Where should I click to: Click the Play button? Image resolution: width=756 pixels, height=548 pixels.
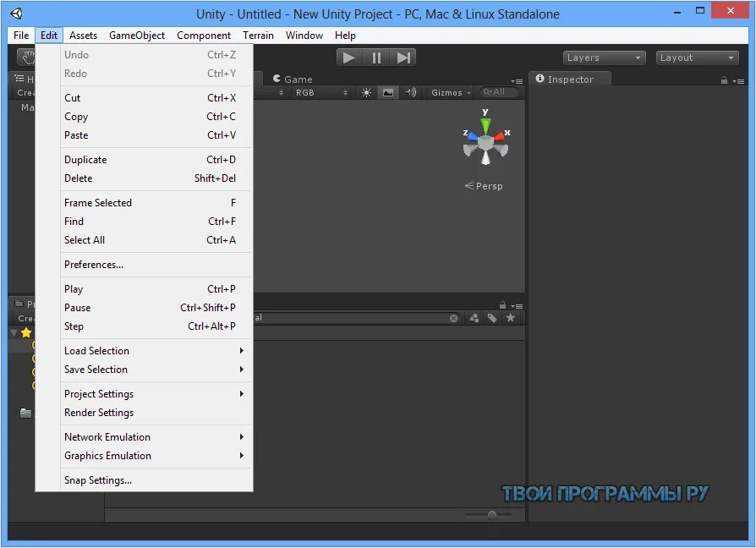point(349,58)
